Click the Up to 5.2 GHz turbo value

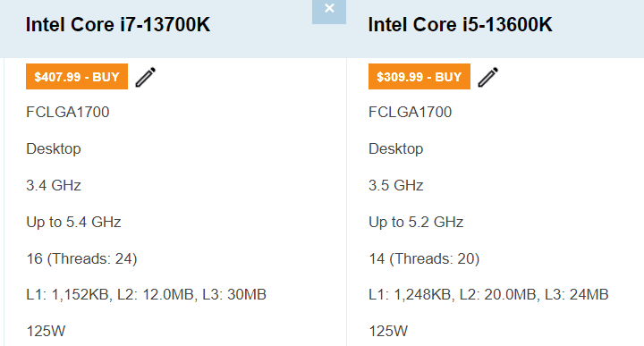416,222
